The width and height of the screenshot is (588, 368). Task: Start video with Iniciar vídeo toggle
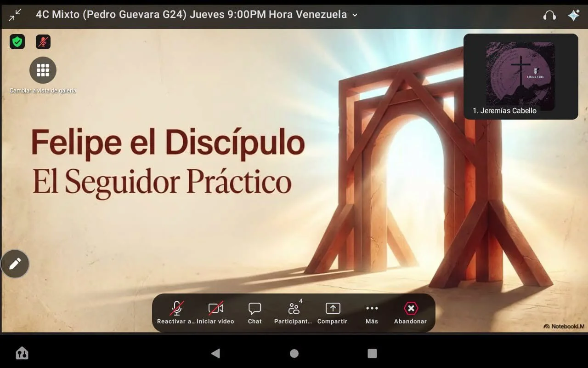point(215,313)
